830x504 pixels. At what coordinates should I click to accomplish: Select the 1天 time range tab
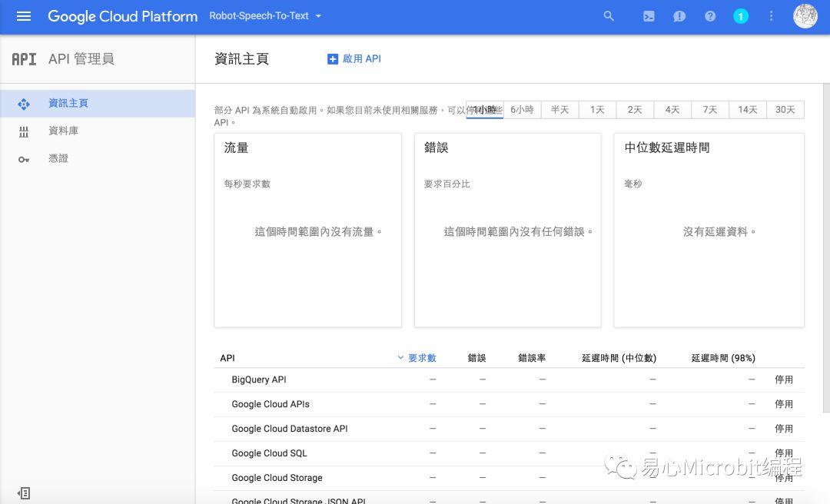click(597, 110)
